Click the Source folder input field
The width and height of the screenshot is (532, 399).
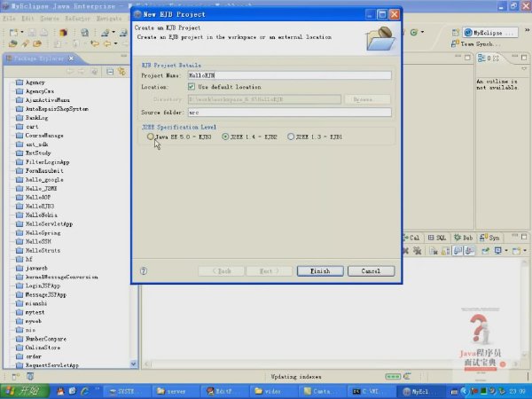[x=289, y=112]
